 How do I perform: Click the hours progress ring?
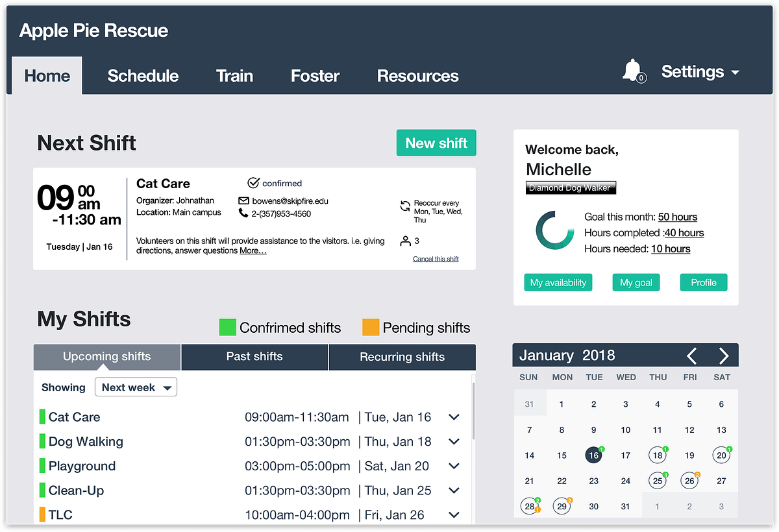click(555, 231)
